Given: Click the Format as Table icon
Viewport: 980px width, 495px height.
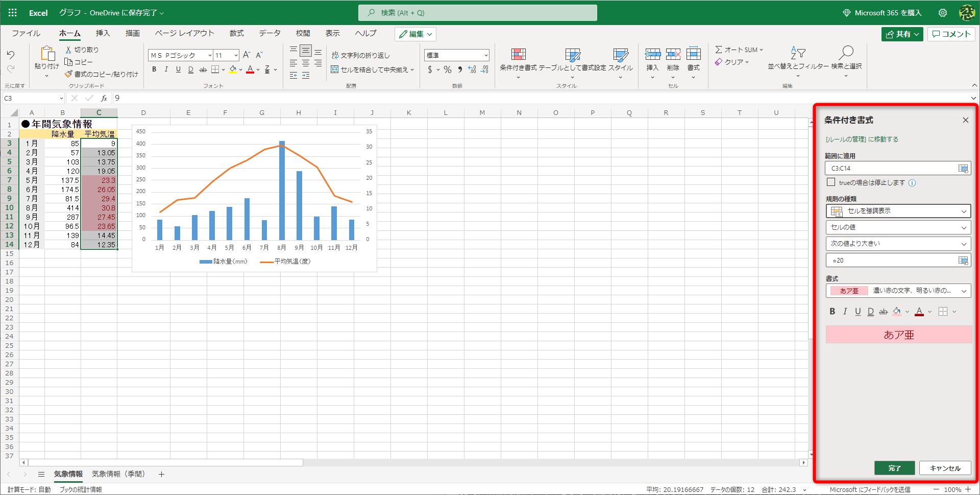Looking at the screenshot, I should (573, 54).
